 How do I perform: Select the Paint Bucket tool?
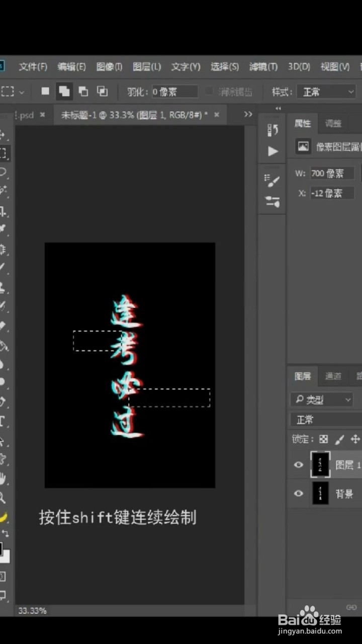pos(3,345)
